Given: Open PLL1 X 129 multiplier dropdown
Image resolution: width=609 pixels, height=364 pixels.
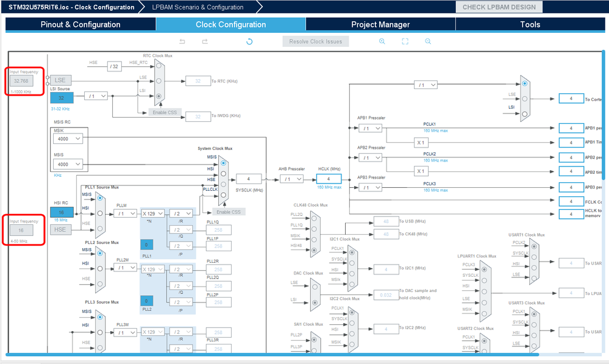Looking at the screenshot, I should pyautogui.click(x=152, y=213).
